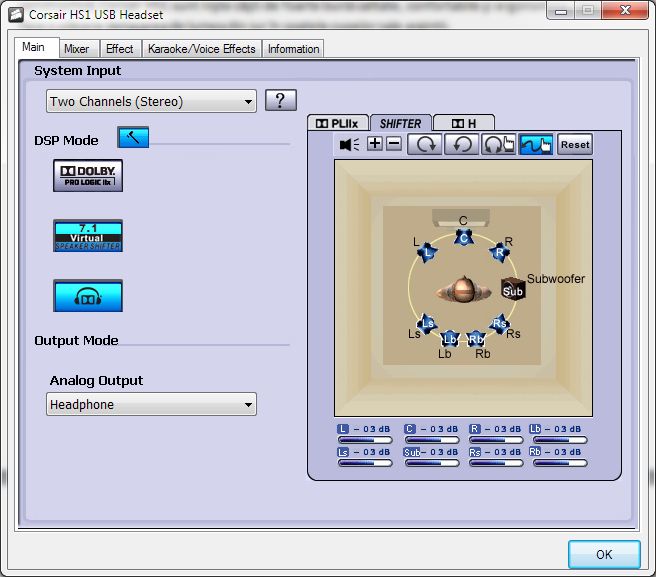Switch to the Mixer tab
This screenshot has width=656, height=577.
[76, 49]
